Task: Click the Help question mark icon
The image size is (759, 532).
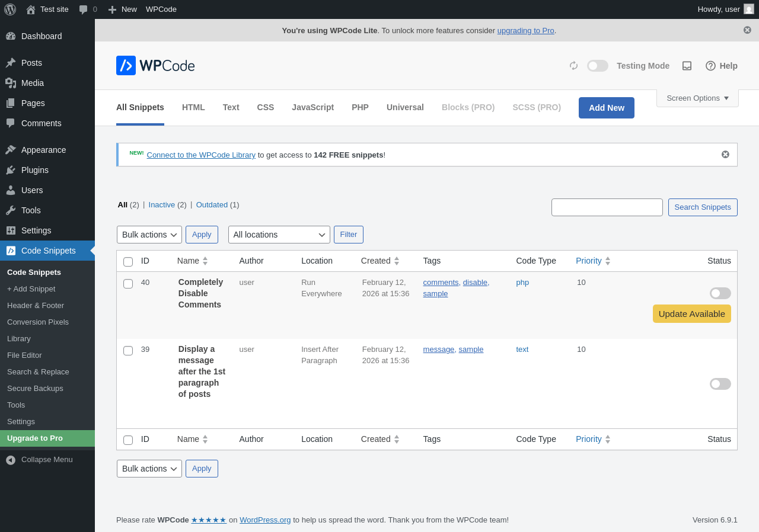Action: 710,66
